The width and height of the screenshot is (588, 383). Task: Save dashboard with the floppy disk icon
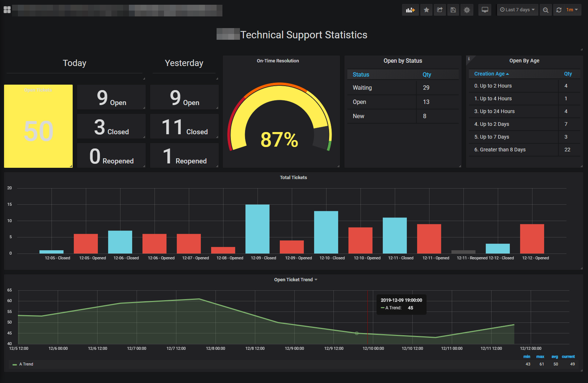coord(453,10)
